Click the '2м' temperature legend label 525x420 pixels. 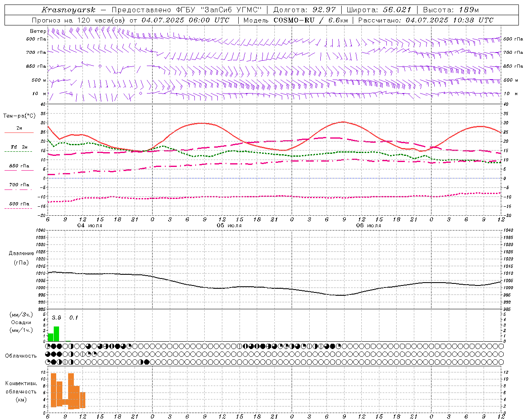19,128
